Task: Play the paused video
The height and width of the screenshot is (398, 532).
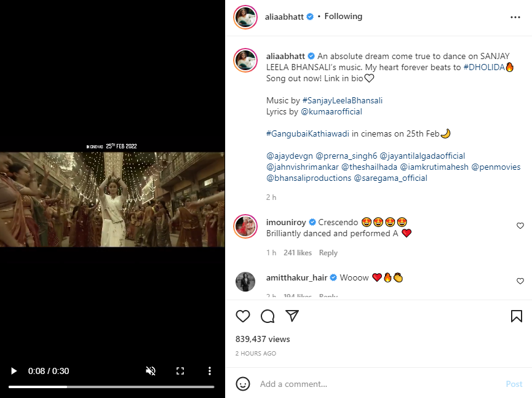Action: 14,371
